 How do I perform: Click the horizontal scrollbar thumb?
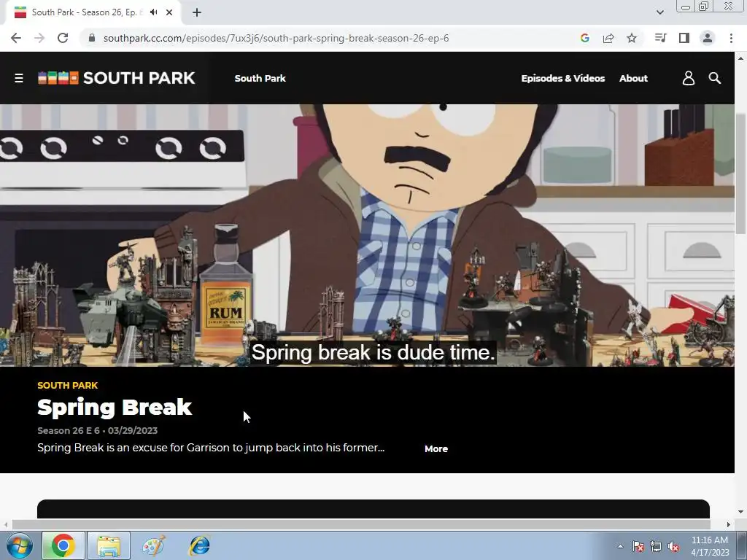[x=361, y=524]
